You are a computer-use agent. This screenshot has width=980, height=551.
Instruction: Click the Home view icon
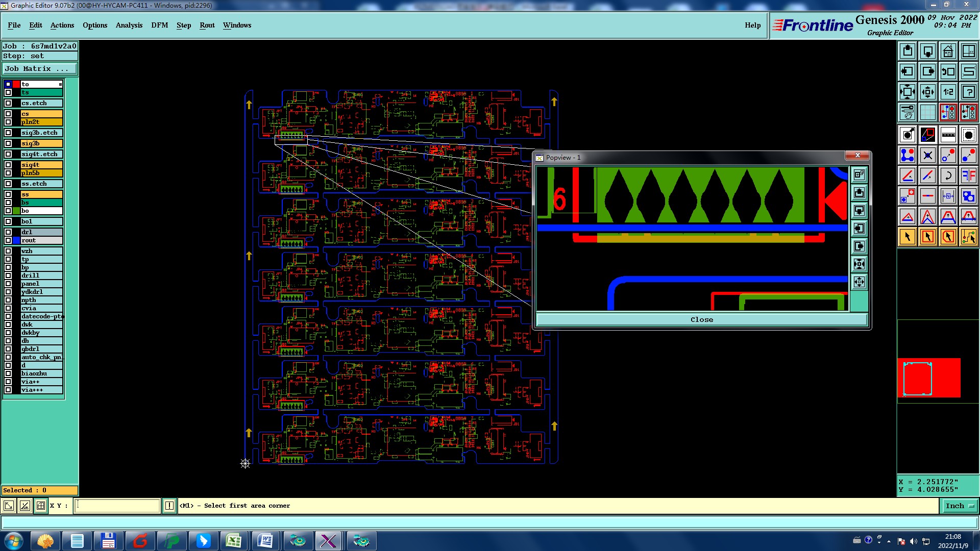tap(948, 51)
